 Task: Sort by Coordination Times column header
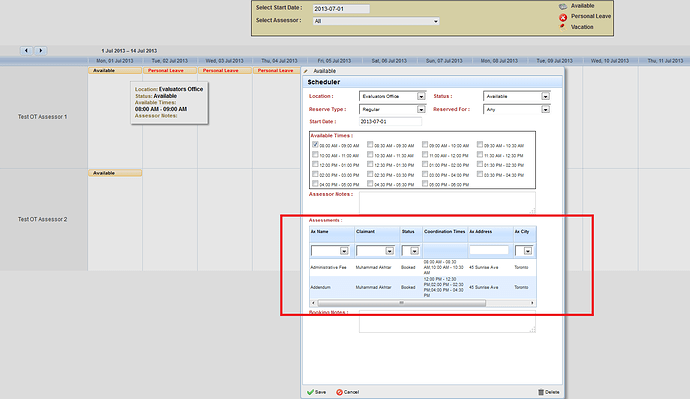pos(445,232)
